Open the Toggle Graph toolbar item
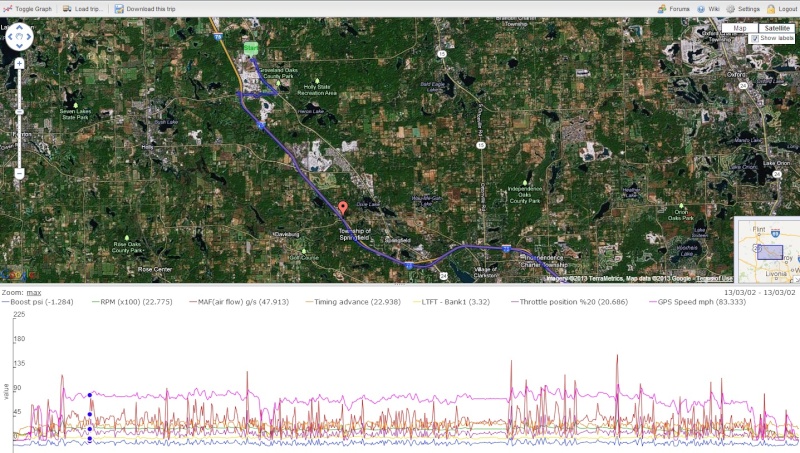Screen dimensions: 800x453 (x=28, y=9)
